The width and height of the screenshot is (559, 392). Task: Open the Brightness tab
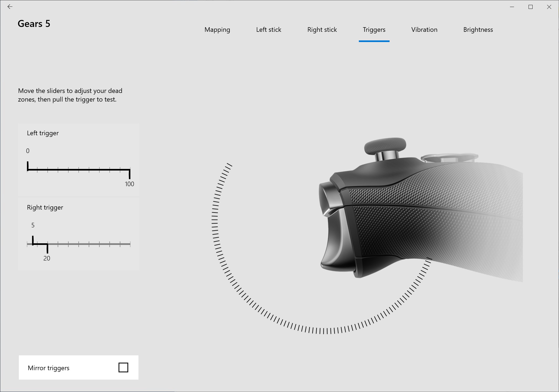[478, 30]
